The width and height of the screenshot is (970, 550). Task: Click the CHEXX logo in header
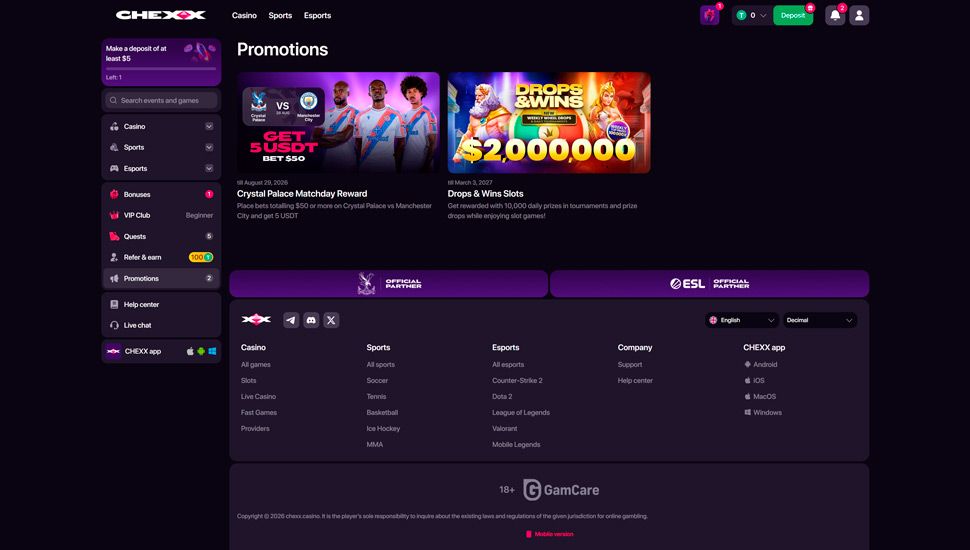[161, 15]
